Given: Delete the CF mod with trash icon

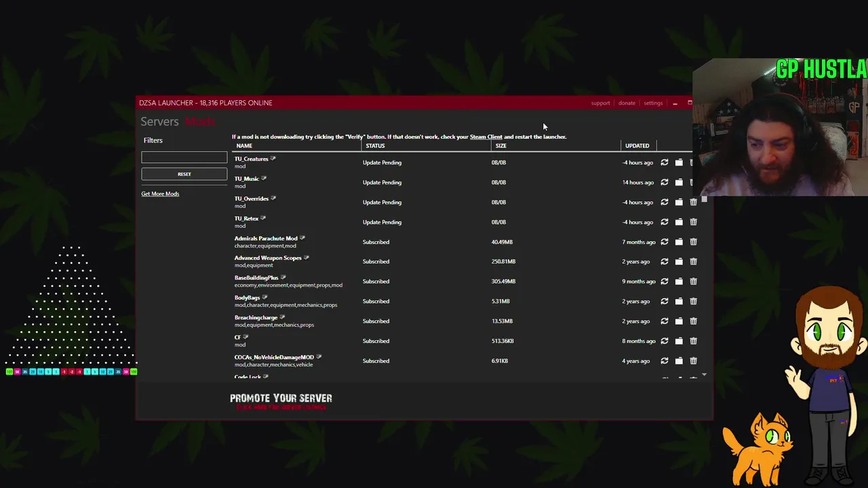Looking at the screenshot, I should (693, 341).
